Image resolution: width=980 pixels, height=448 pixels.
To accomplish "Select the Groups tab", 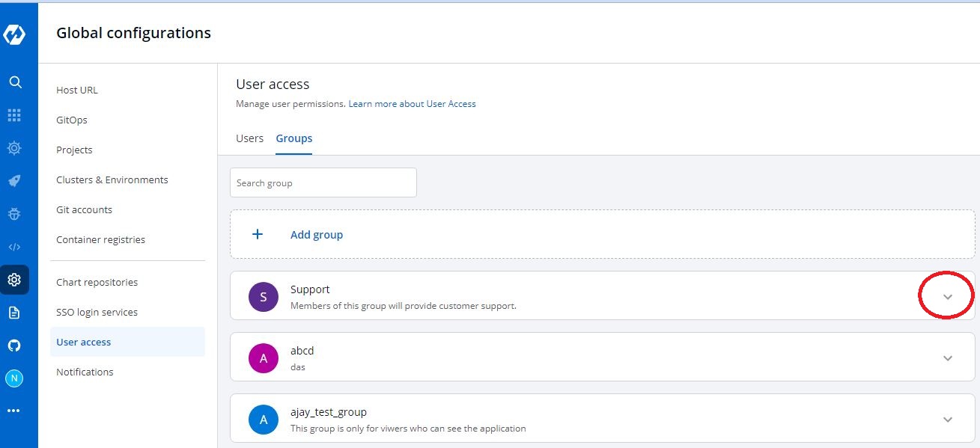I will point(293,138).
